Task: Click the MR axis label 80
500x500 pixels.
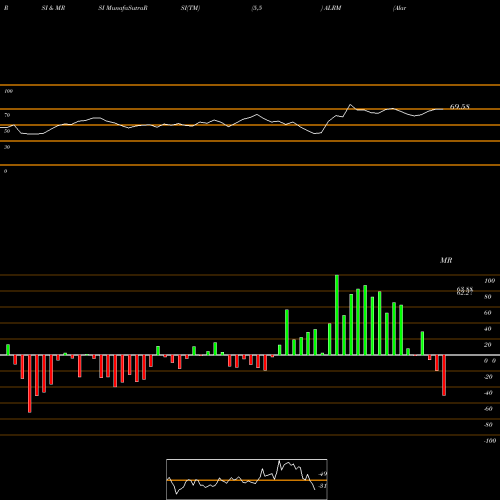Action: click(x=488, y=297)
